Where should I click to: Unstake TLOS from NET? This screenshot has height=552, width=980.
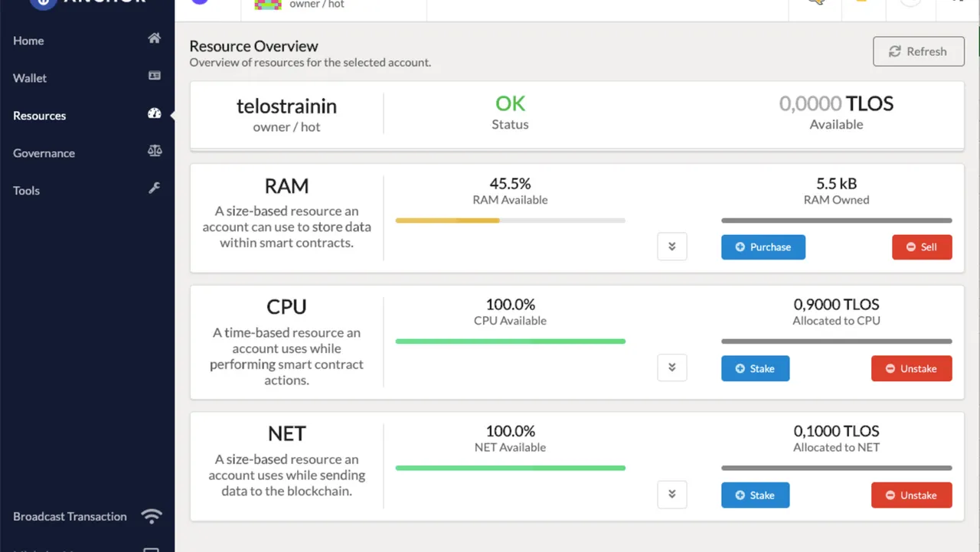point(912,495)
